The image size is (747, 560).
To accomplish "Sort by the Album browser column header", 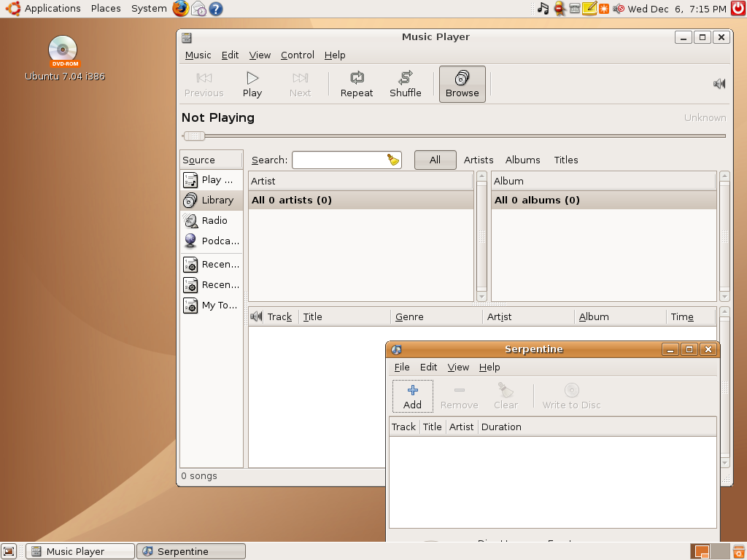I will [603, 181].
